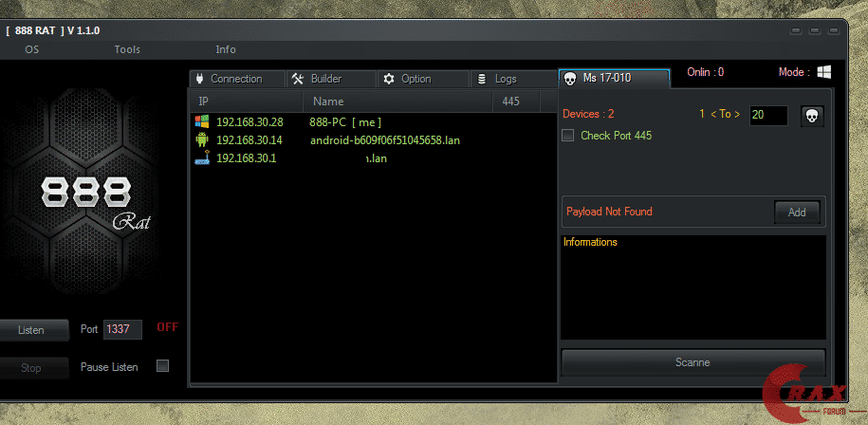
Task: Select the Android icon of the 192.168.30.14 row
Action: coord(201,140)
